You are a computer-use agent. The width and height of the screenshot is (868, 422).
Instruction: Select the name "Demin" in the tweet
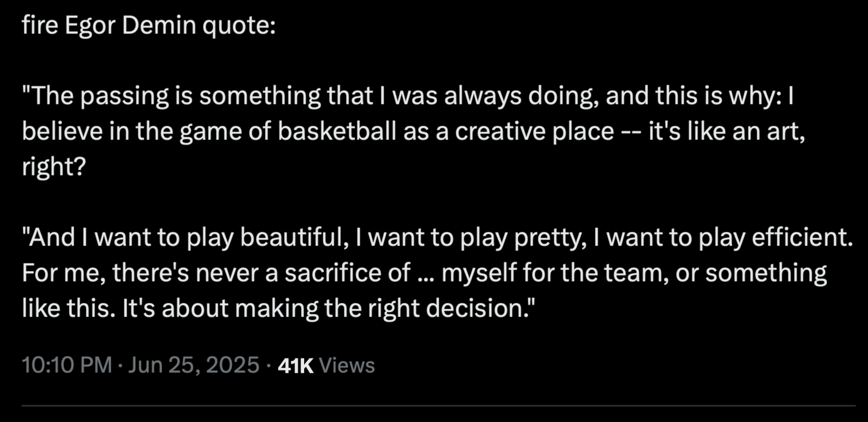point(159,25)
